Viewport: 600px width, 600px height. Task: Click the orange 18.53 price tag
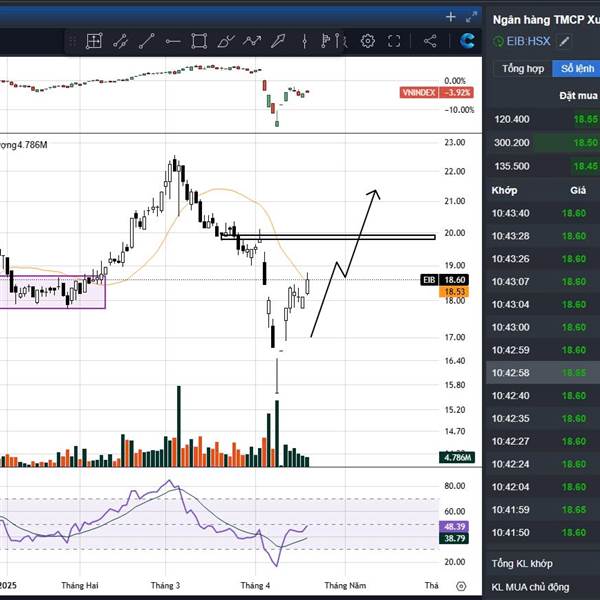[x=454, y=292]
